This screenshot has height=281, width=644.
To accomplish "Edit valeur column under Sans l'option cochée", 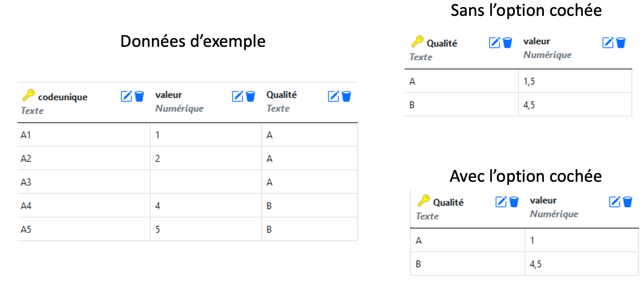I will click(608, 43).
